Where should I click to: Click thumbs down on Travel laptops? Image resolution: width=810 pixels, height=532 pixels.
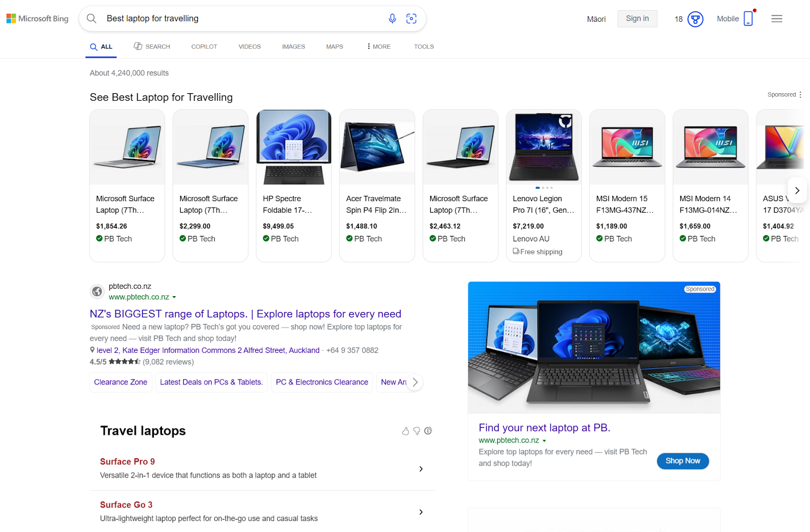coord(417,431)
